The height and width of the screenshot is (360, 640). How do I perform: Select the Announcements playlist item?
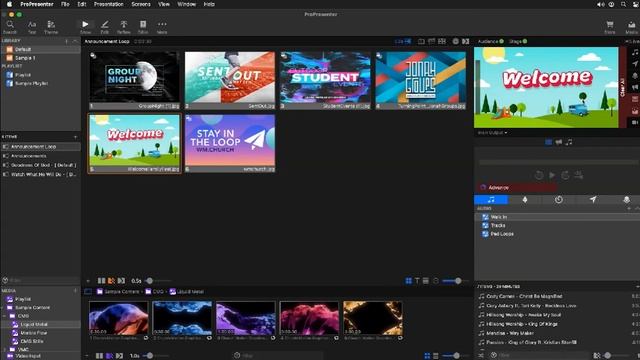(x=40, y=156)
